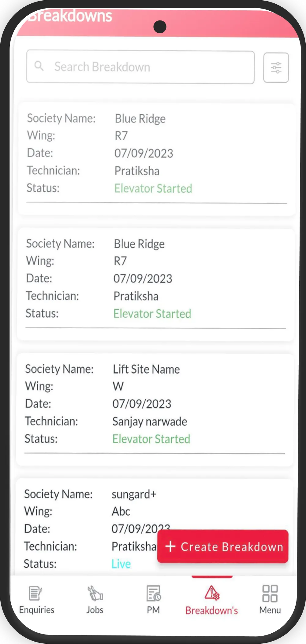
Task: Tap the PM schedule icon
Action: pyautogui.click(x=153, y=593)
